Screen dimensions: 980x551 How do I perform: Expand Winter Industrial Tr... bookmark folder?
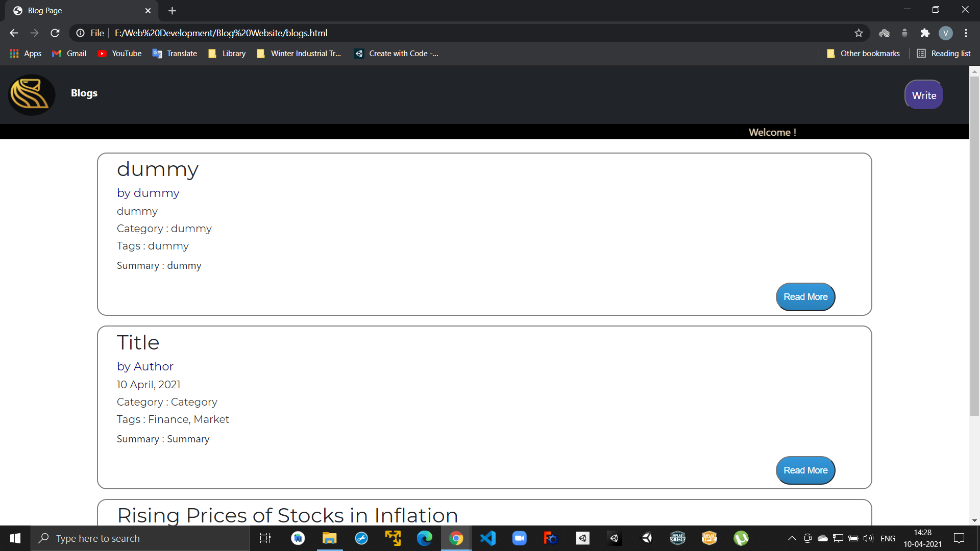(299, 54)
